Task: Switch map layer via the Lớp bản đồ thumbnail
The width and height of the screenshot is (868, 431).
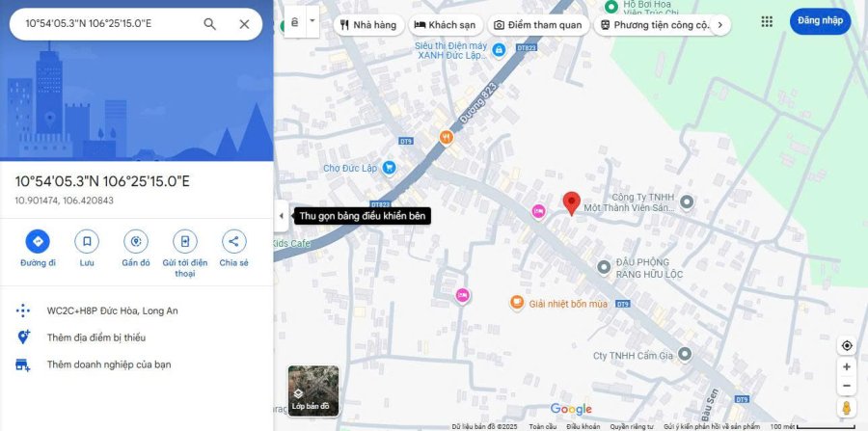Action: (312, 390)
